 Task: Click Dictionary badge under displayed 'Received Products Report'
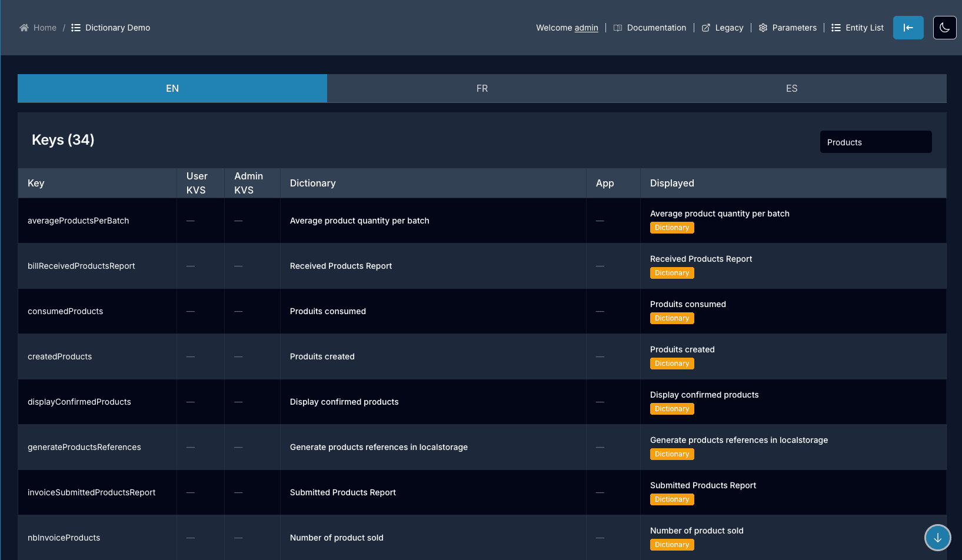point(672,273)
